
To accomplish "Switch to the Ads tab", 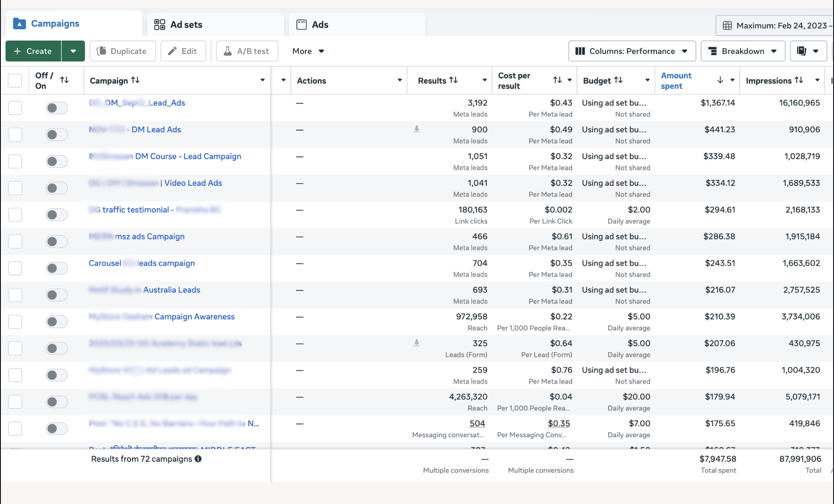I will point(357,24).
